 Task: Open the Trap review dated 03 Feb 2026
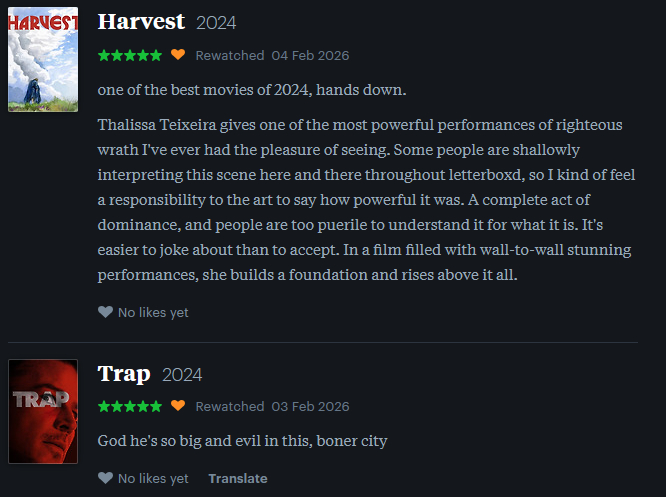click(310, 407)
